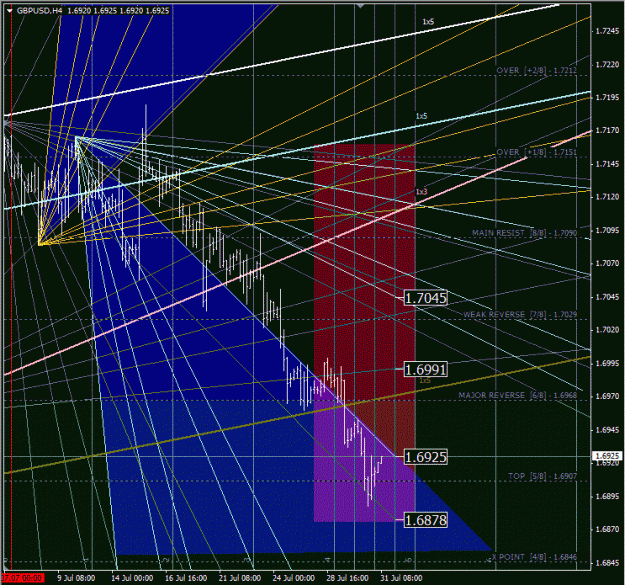Click the boxed 1.7045 price label on the chart
Image resolution: width=625 pixels, height=585 pixels.
click(x=426, y=298)
